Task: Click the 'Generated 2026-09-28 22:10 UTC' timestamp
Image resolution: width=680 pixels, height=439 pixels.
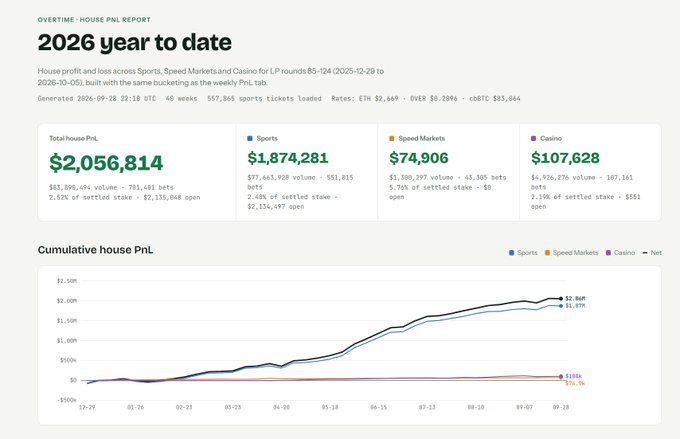Action: point(97,98)
